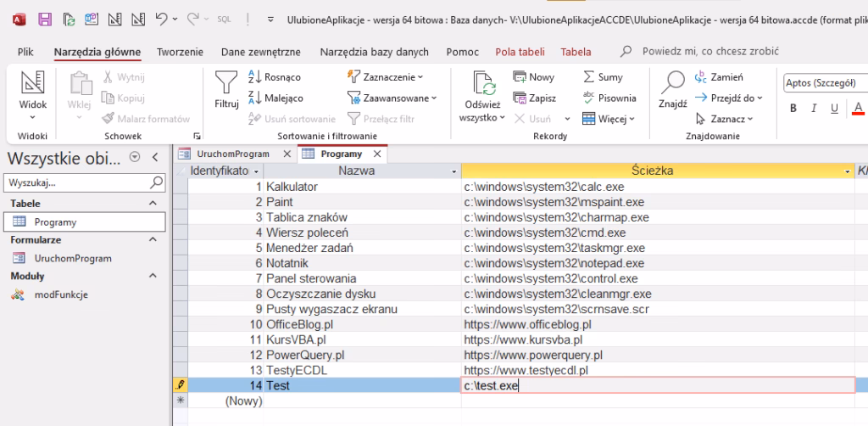The image size is (868, 426).
Task: Open the Zaznacz select dropdown
Action: pyautogui.click(x=724, y=119)
